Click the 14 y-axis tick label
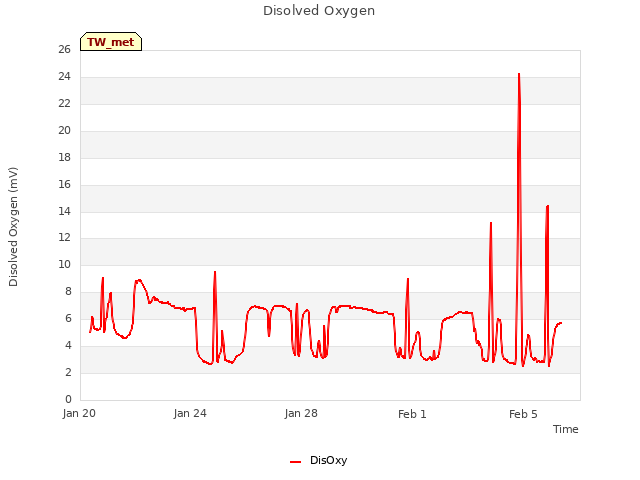 [x=64, y=211]
